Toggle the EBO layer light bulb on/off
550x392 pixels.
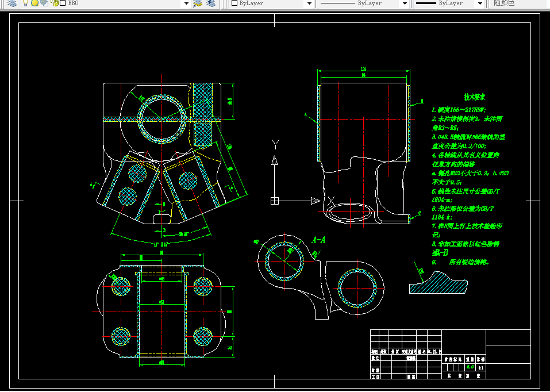(x=25, y=3)
